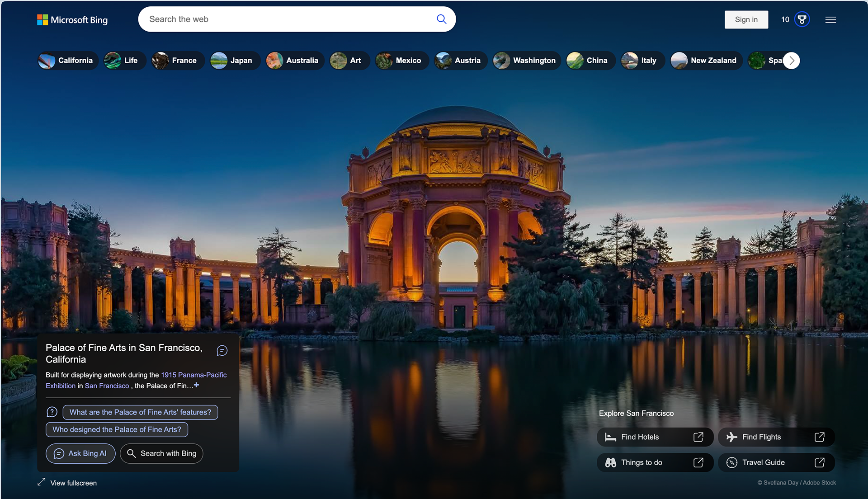This screenshot has width=868, height=499.
Task: Click 'Who designed the Palace of Fine Arts?'
Action: [117, 429]
